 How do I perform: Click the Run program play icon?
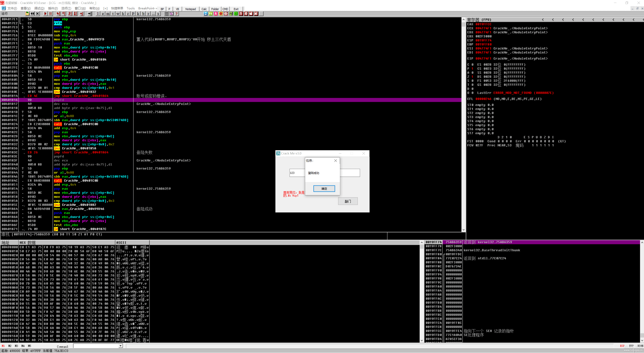pyautogui.click(x=45, y=14)
